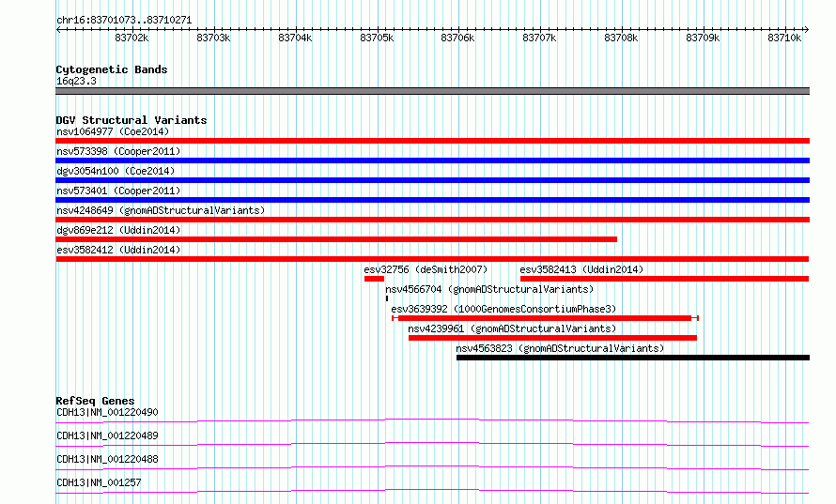Select the dgv869e212 (Uddin2014) red bar
The height and width of the screenshot is (504, 836).
[x=336, y=239]
